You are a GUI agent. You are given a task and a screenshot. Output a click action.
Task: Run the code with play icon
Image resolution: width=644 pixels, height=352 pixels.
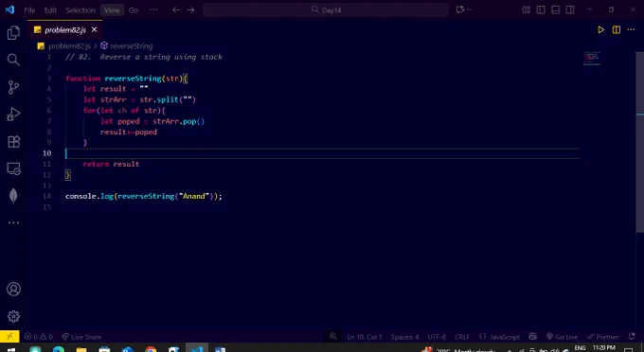(x=600, y=29)
